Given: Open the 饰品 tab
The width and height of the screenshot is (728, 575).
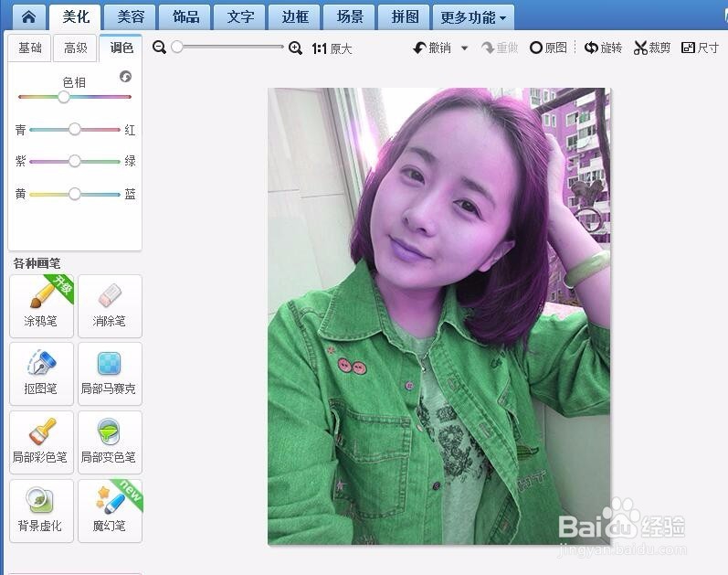Looking at the screenshot, I should click(185, 17).
